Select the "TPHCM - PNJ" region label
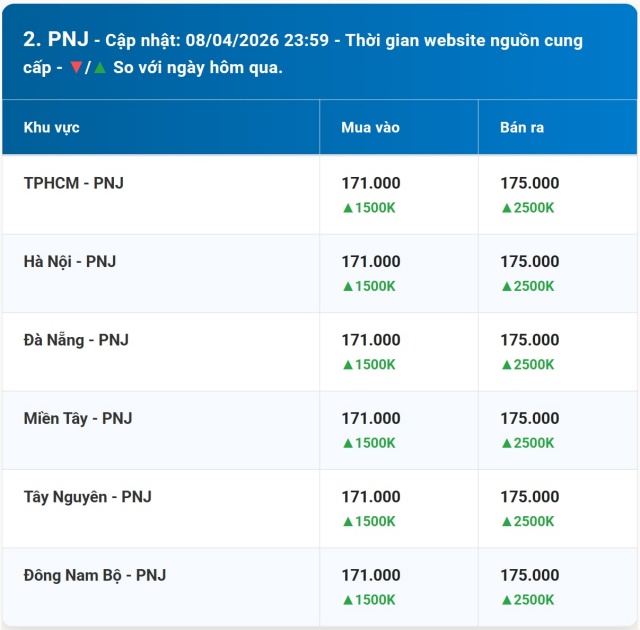 (x=74, y=183)
